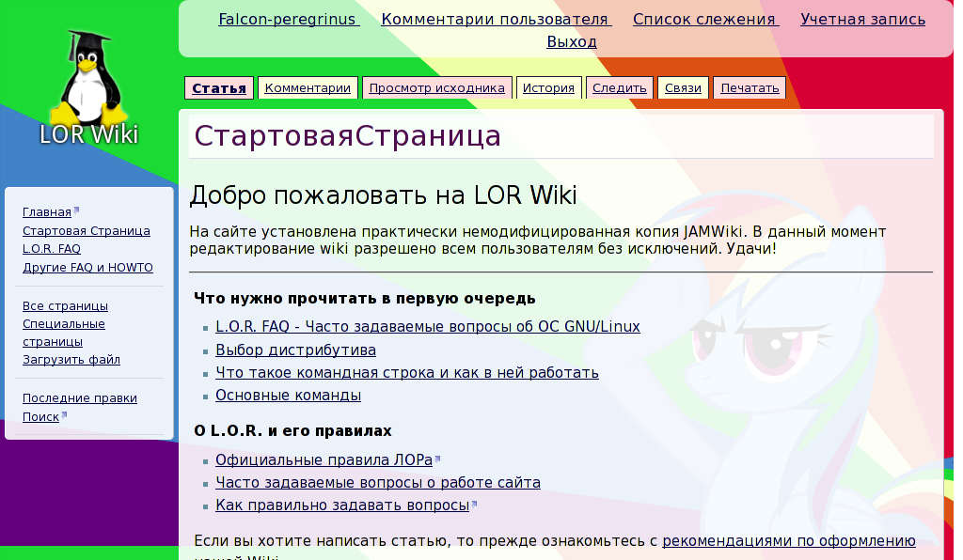The image size is (963, 560).
Task: Log out via the Выход link
Action: point(572,40)
